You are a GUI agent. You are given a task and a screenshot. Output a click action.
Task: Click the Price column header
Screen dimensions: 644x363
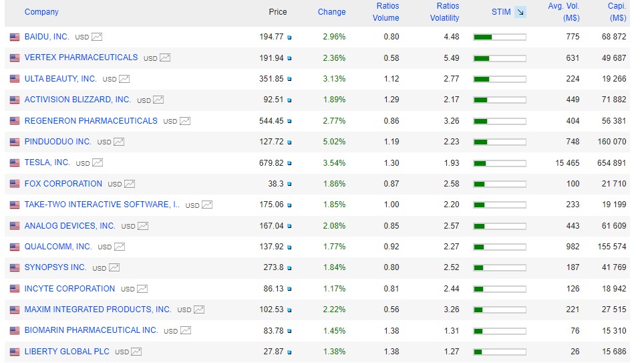(x=278, y=12)
